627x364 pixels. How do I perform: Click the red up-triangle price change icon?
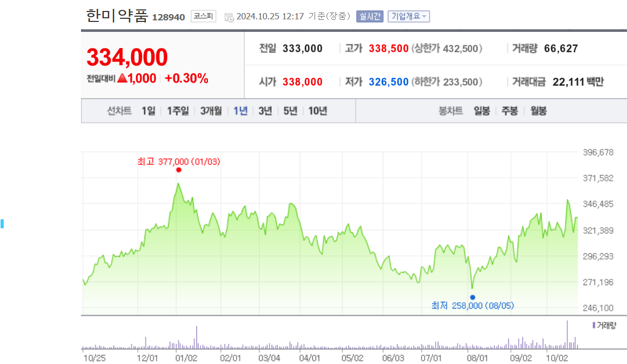(122, 78)
